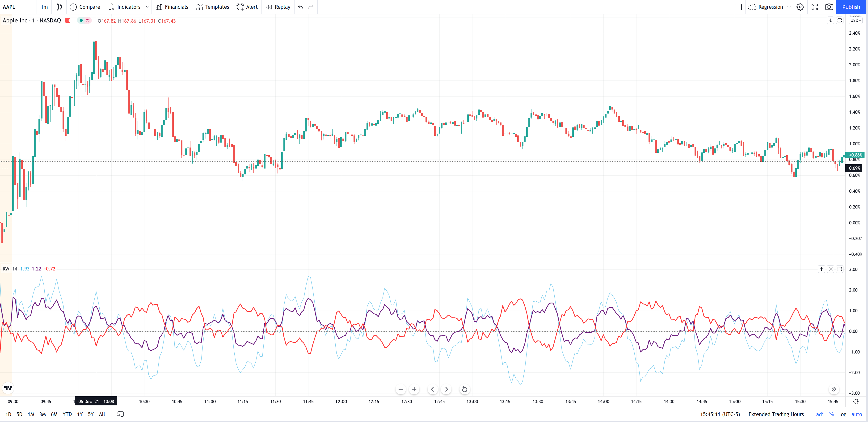Image resolution: width=868 pixels, height=422 pixels.
Task: Maximize the main price pane
Action: click(840, 20)
